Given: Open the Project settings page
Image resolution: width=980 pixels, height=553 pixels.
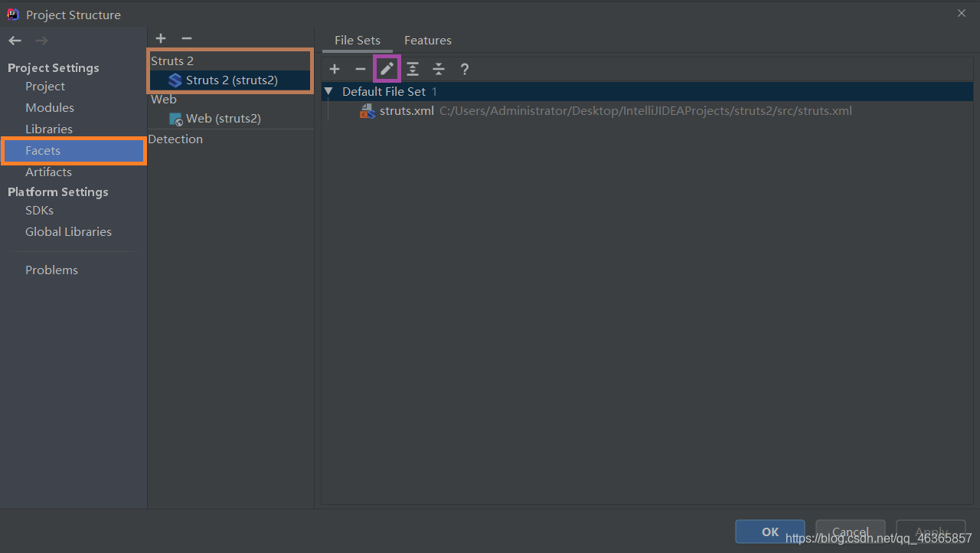Looking at the screenshot, I should tap(45, 87).
